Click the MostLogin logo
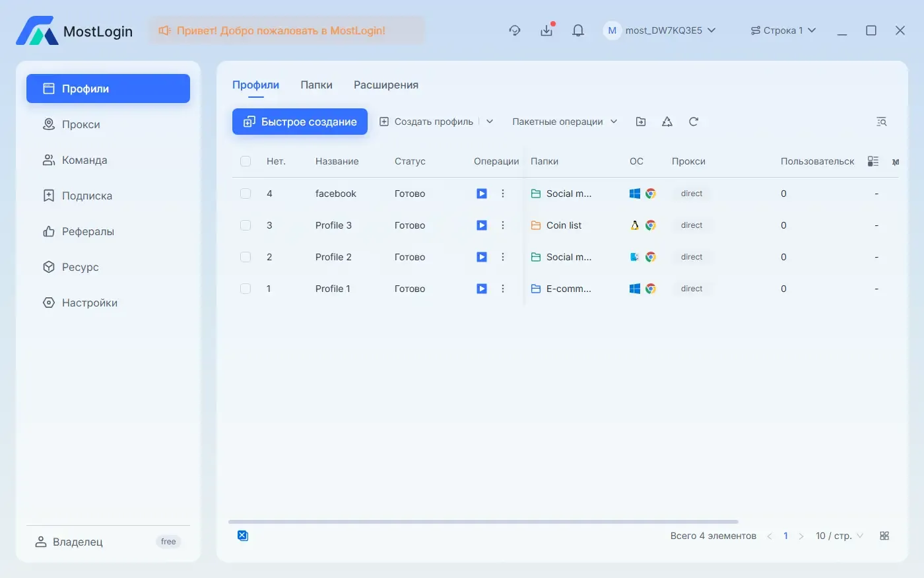This screenshot has width=924, height=578. click(x=75, y=31)
